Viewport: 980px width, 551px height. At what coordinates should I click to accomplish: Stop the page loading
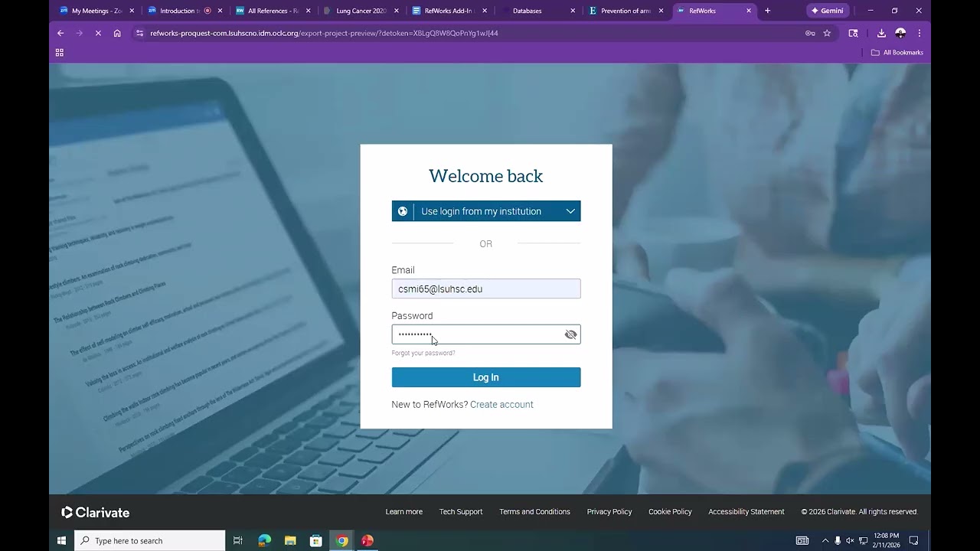tap(98, 33)
